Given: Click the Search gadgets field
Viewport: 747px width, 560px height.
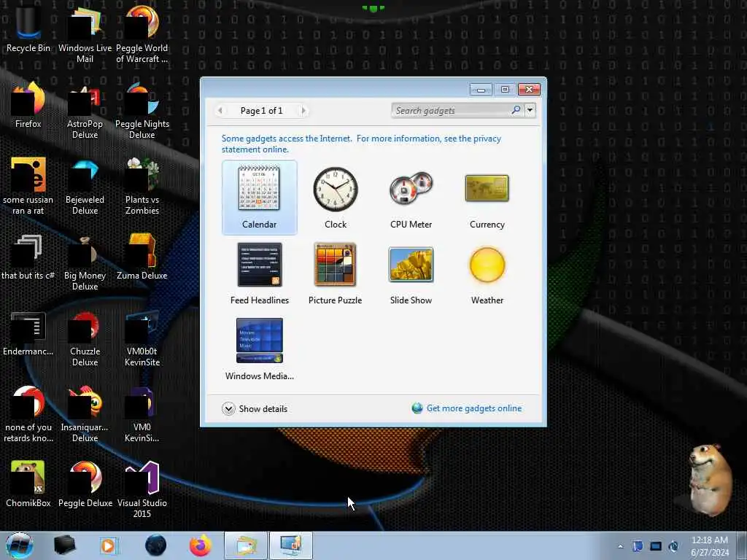Looking at the screenshot, I should [x=450, y=111].
